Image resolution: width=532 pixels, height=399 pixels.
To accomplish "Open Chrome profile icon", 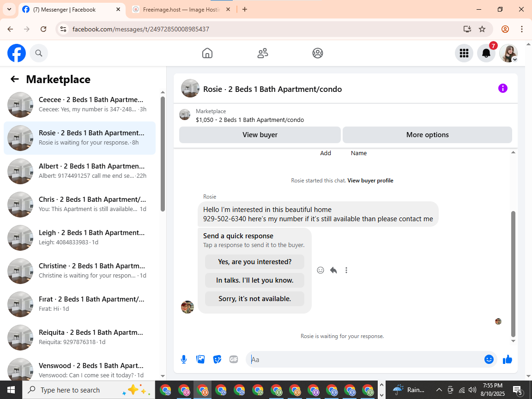I will tap(505, 29).
